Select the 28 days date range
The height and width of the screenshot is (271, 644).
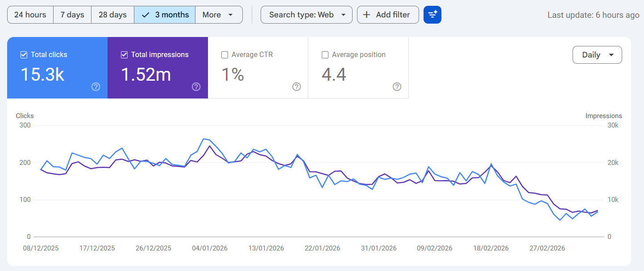pos(112,15)
